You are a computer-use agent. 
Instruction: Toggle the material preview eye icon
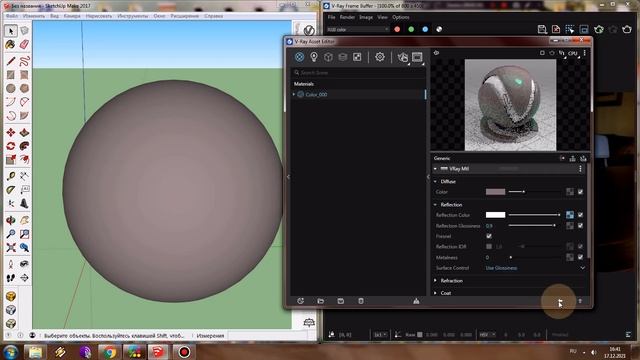436,53
